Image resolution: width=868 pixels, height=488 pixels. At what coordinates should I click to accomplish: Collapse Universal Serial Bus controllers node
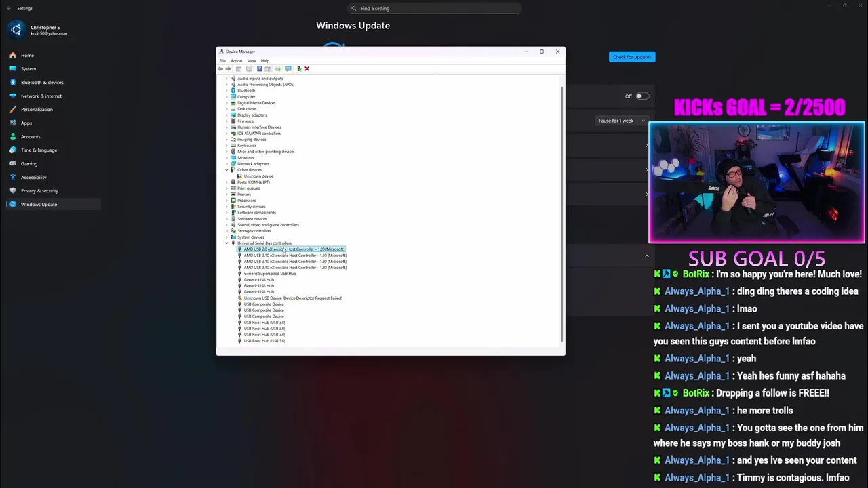point(226,243)
